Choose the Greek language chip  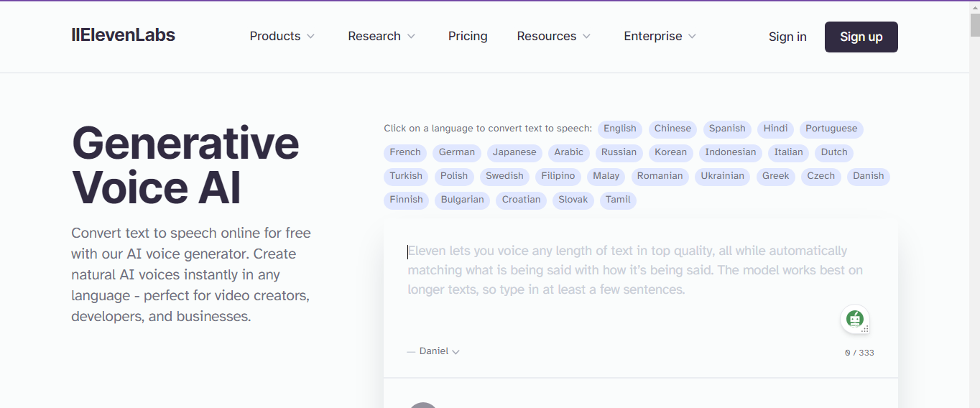776,176
